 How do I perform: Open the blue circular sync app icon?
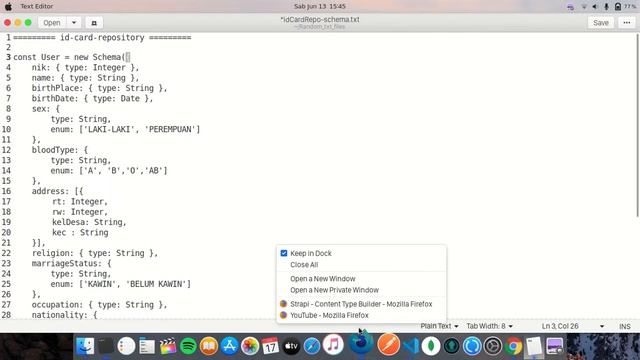click(x=472, y=346)
